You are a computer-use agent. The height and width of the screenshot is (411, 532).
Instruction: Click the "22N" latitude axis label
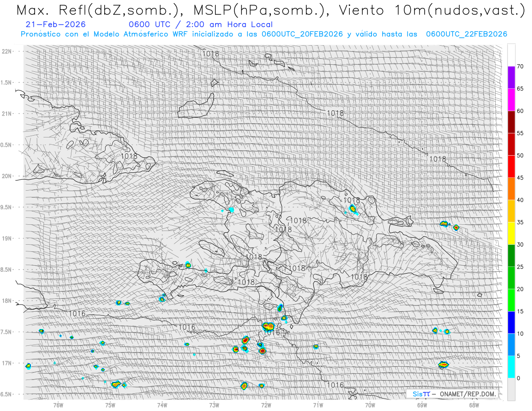(x=7, y=51)
